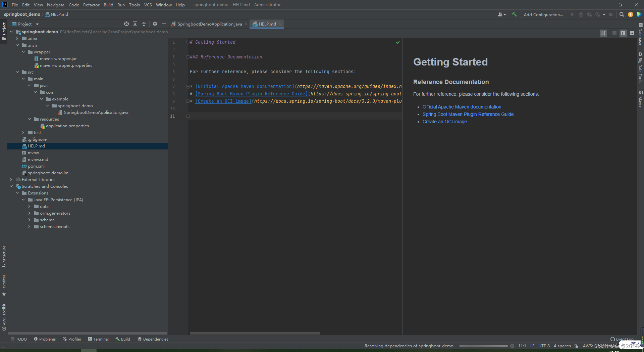The height and width of the screenshot is (352, 644).
Task: Click Add Configuration button
Action: coord(543,14)
